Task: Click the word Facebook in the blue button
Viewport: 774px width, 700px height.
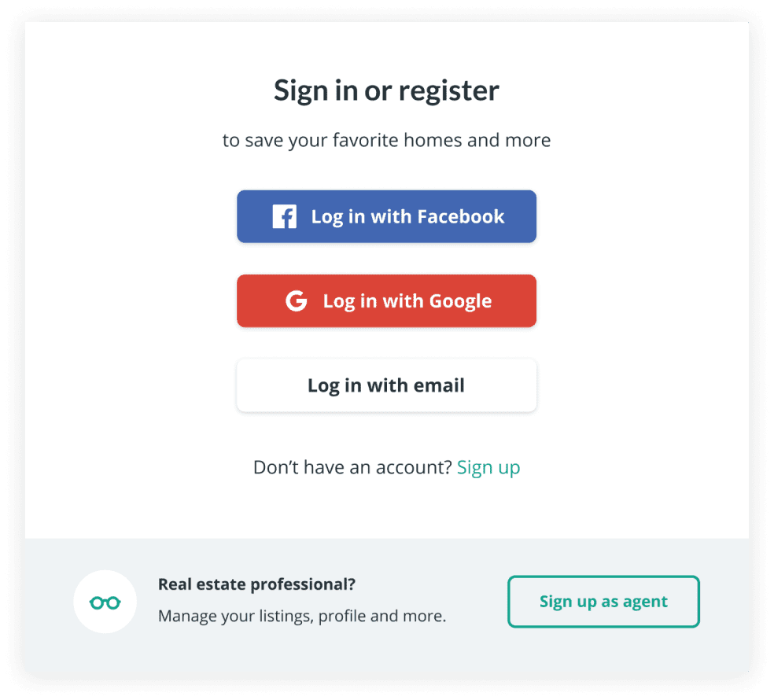Action: pyautogui.click(x=461, y=216)
